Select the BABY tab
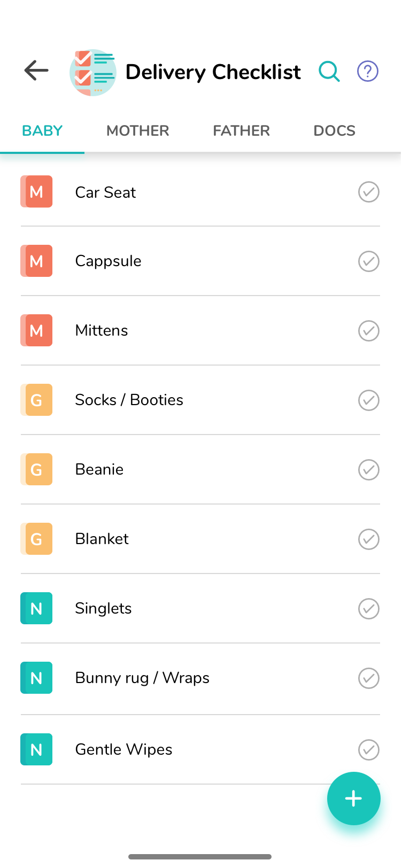The width and height of the screenshot is (402, 868). pos(42,131)
